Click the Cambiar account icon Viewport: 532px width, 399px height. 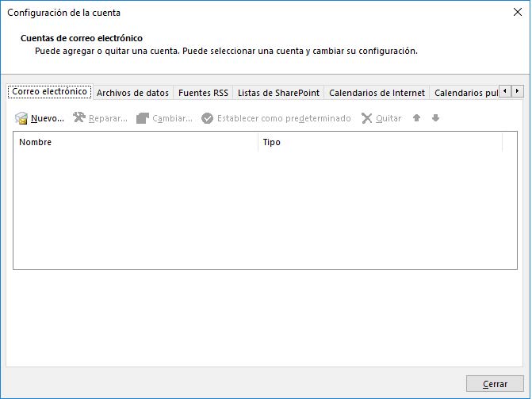click(143, 118)
